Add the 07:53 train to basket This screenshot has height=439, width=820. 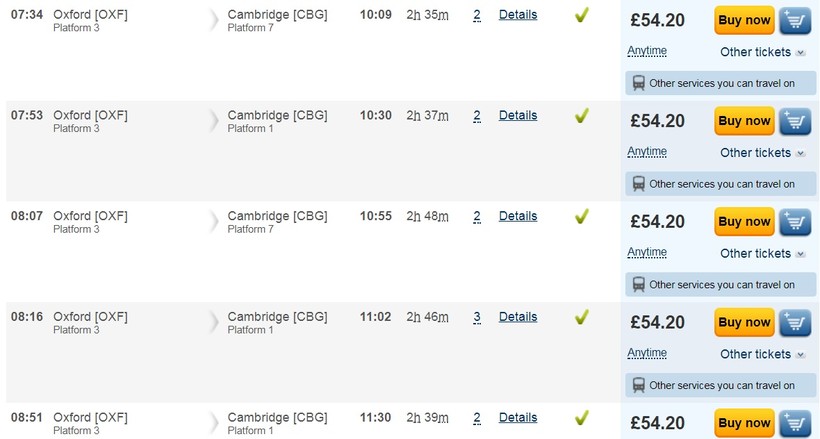coord(795,121)
